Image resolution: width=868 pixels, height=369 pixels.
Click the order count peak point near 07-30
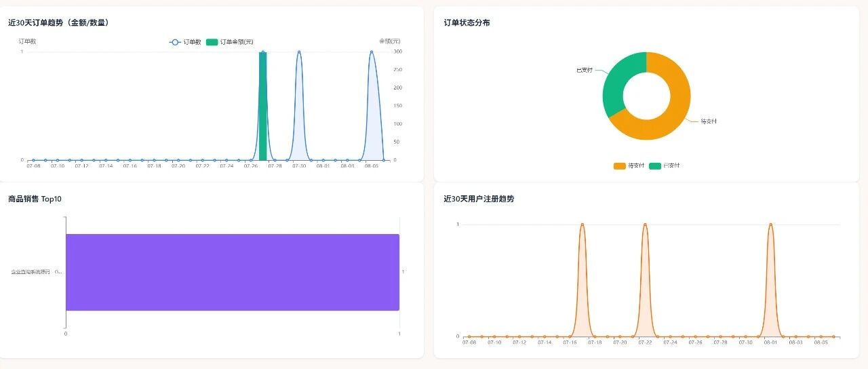[x=299, y=52]
